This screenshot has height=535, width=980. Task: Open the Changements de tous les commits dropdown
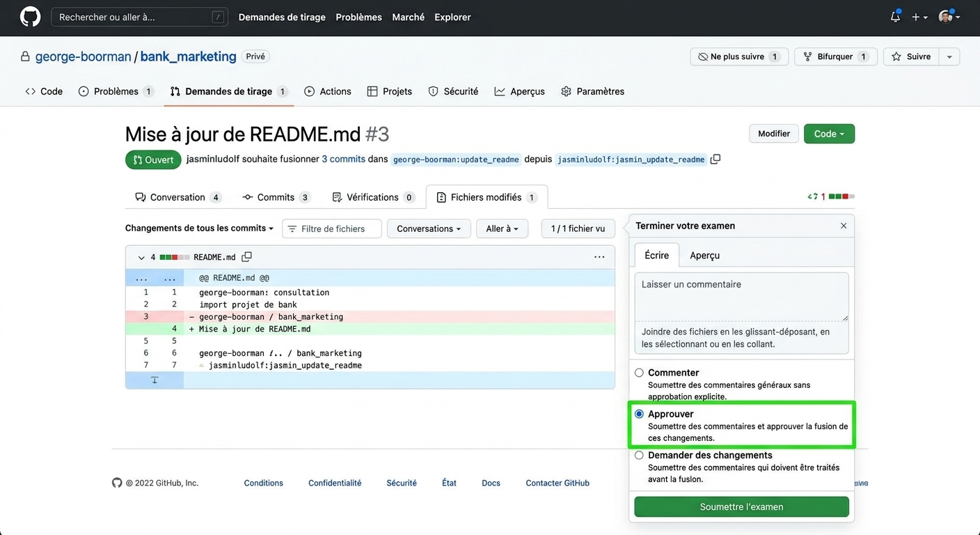[x=200, y=228]
